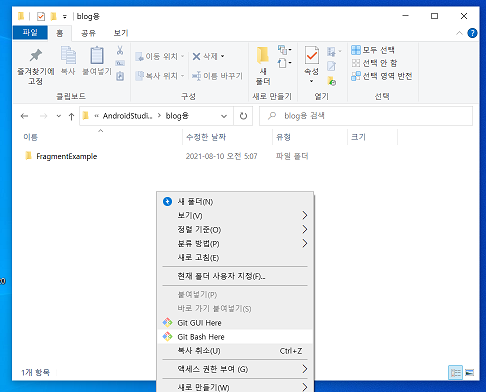Click the forward navigation arrow

click(x=43, y=116)
